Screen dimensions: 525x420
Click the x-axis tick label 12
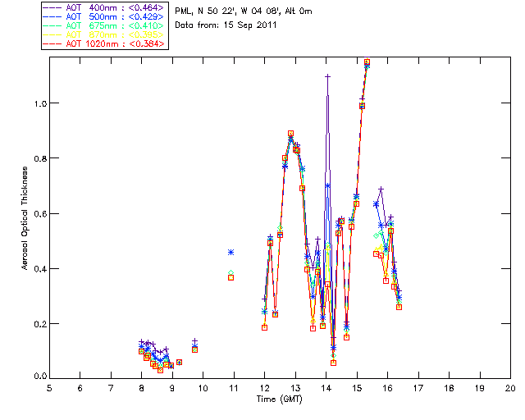click(264, 388)
